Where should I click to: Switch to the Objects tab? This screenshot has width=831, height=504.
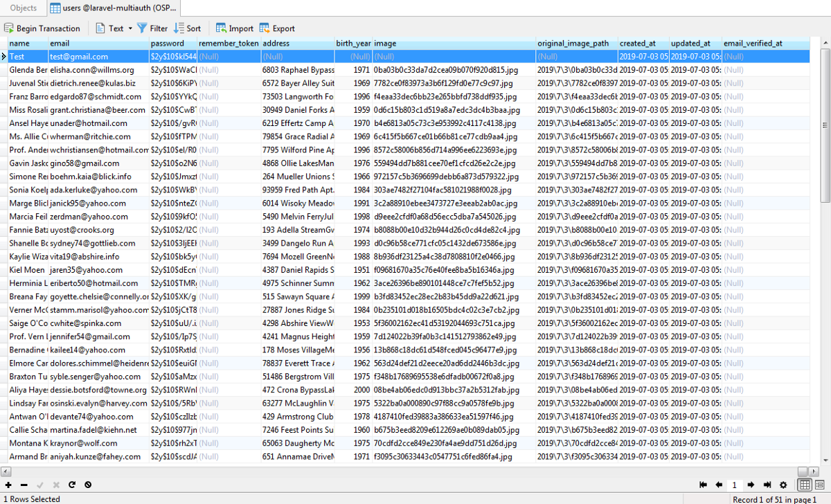(24, 8)
